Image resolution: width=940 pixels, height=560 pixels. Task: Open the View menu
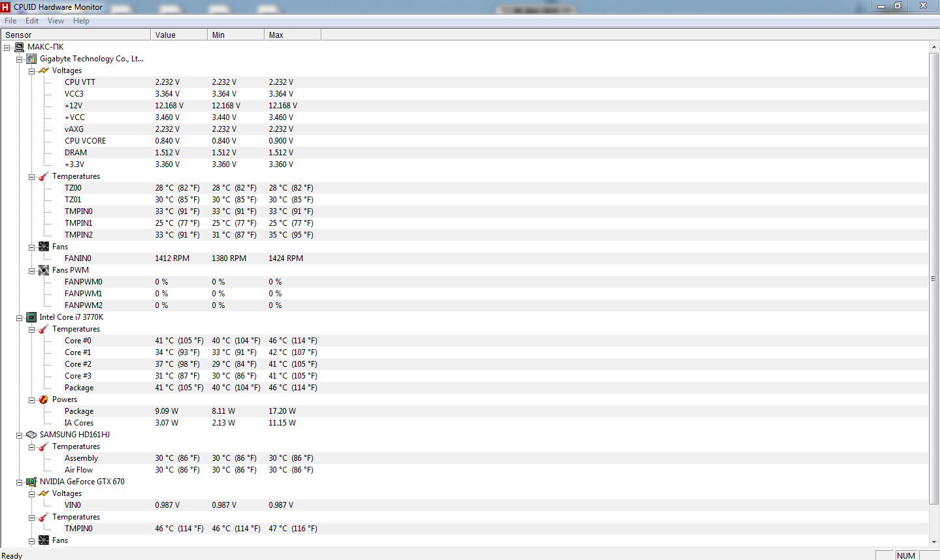click(56, 21)
